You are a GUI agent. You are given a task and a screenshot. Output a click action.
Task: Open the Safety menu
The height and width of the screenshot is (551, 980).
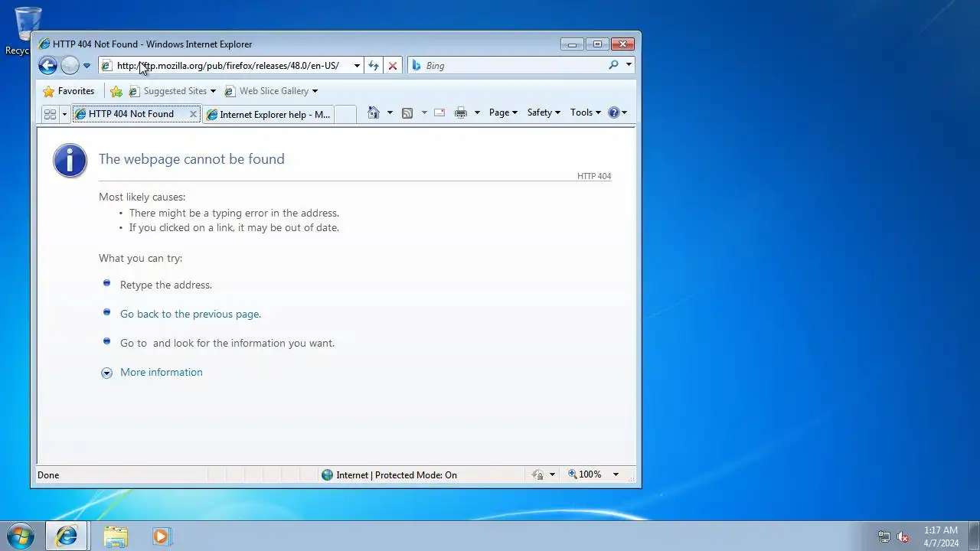(x=544, y=112)
